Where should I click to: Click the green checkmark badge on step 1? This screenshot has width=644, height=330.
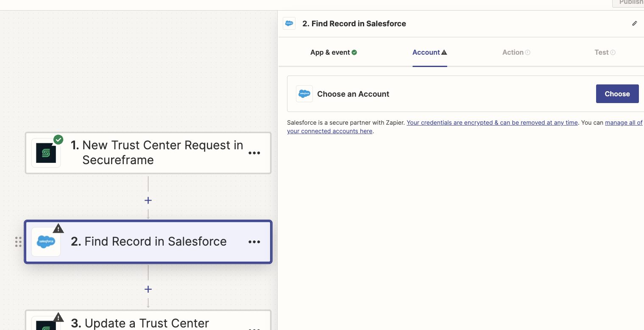click(x=59, y=140)
